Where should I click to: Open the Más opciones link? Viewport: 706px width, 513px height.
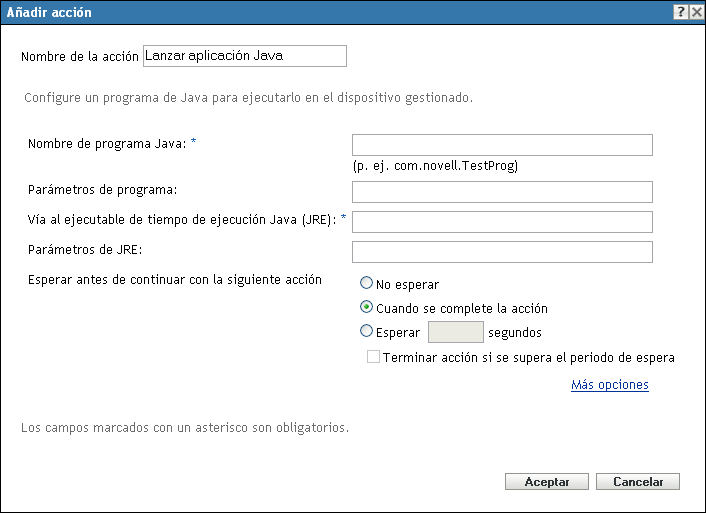(x=609, y=385)
